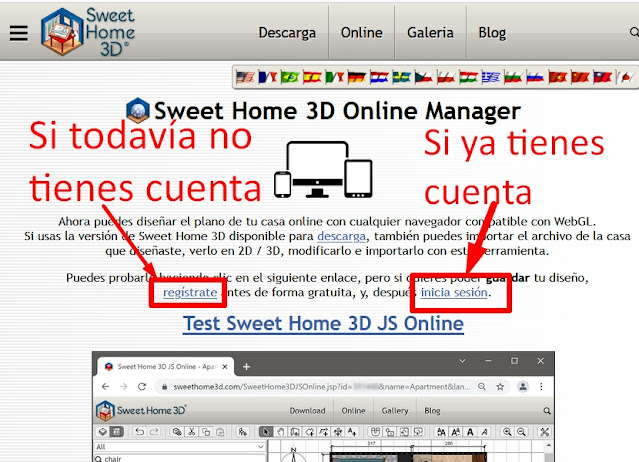Open the Blog menu item
639x462 pixels.
point(492,33)
